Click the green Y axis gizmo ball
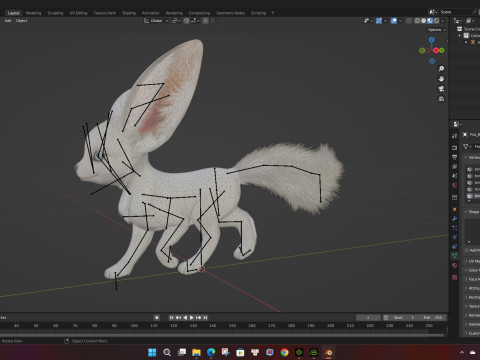The height and width of the screenshot is (360, 480). (x=442, y=50)
